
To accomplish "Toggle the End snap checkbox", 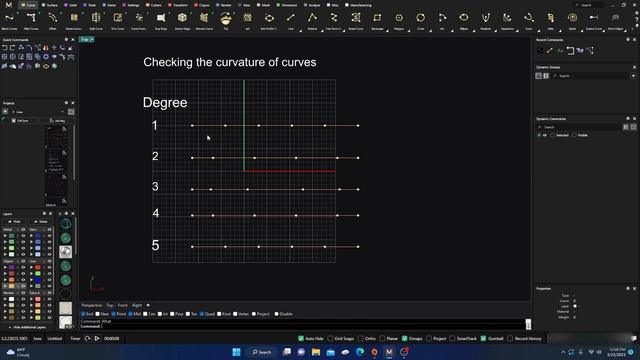I will (83, 314).
